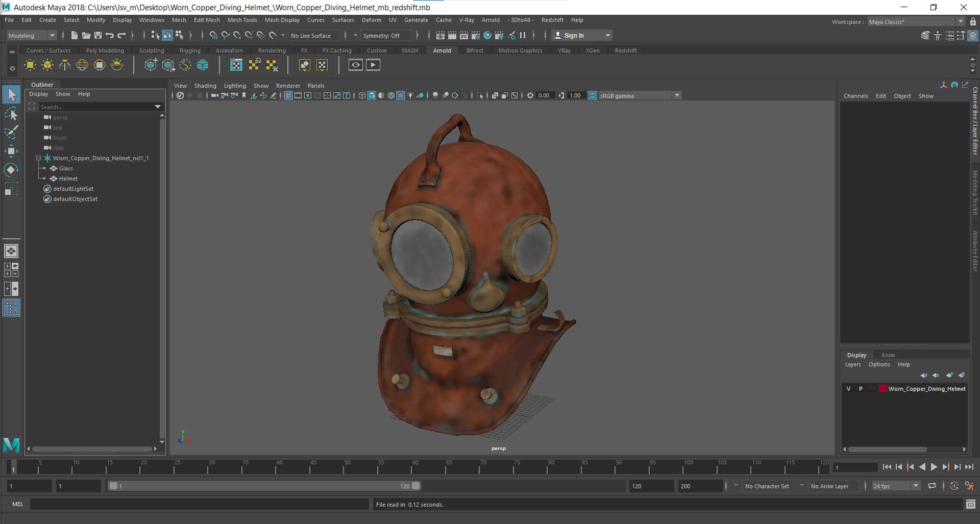The height and width of the screenshot is (524, 980).
Task: Toggle playback loop mode button
Action: 932,486
